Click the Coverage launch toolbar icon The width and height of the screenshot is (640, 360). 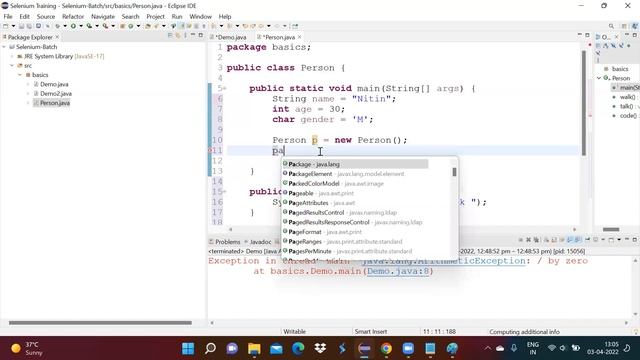(x=89, y=26)
